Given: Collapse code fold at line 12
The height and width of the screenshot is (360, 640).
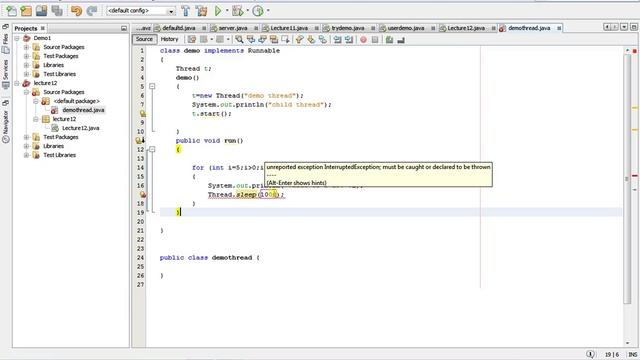Looking at the screenshot, I should point(152,149).
